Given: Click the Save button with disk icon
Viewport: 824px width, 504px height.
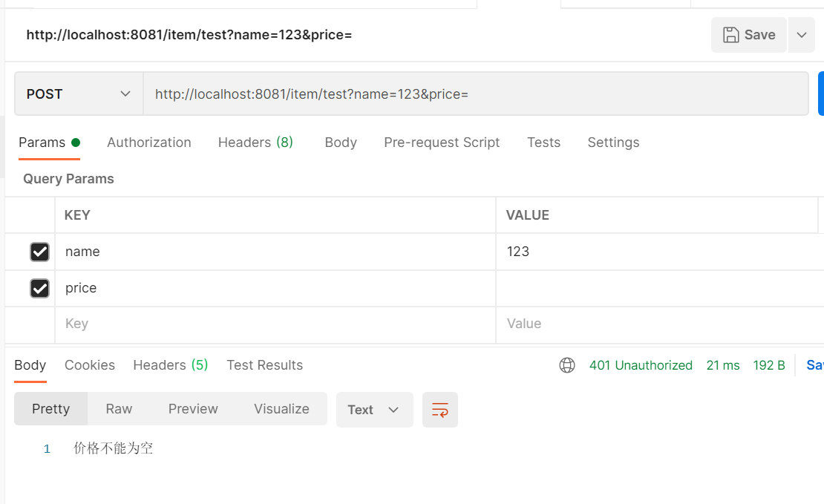Looking at the screenshot, I should (748, 35).
